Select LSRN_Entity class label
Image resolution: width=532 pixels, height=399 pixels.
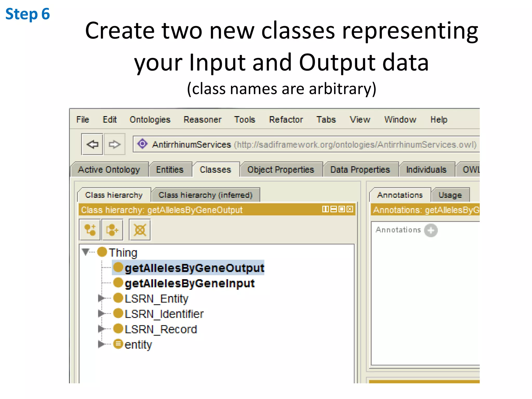156,298
